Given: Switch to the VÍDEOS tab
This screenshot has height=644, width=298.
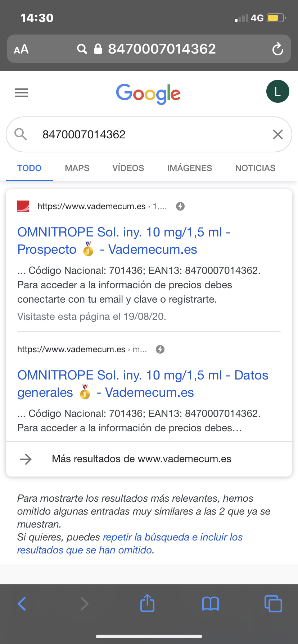Looking at the screenshot, I should point(128,168).
